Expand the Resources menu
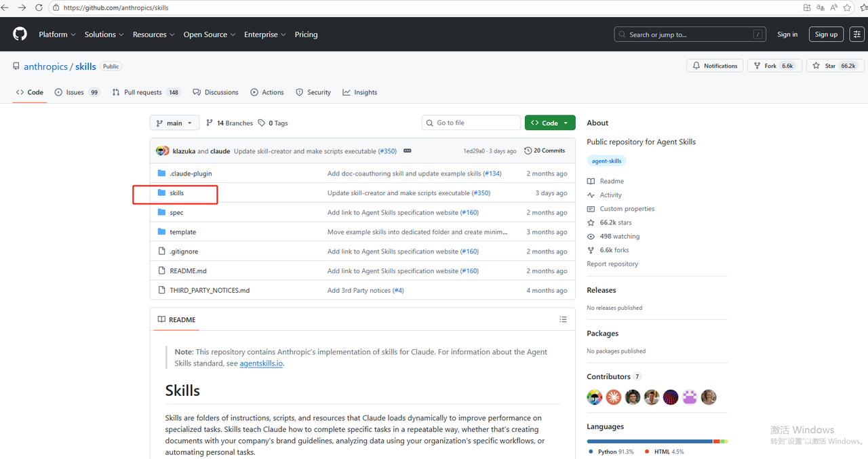 tap(153, 35)
